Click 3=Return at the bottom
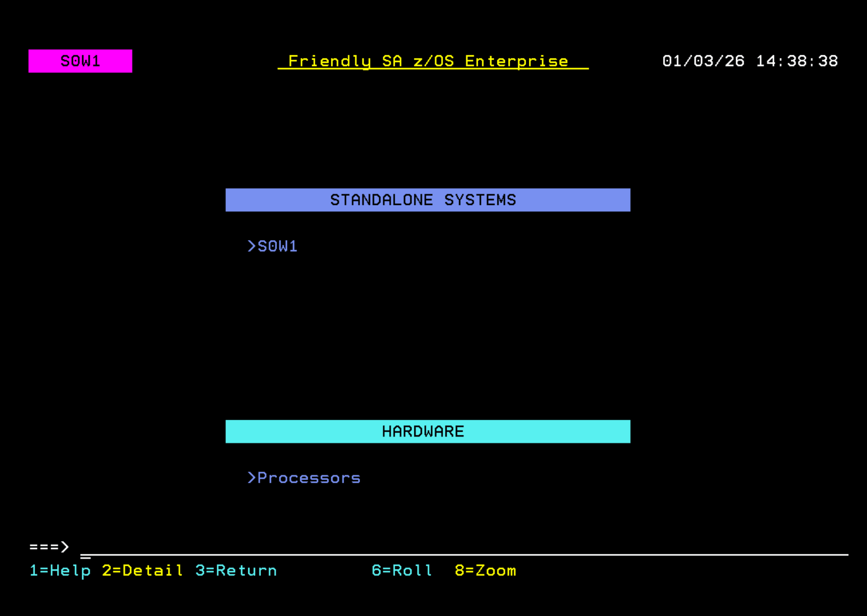Screen dimensions: 867x616 coord(235,570)
